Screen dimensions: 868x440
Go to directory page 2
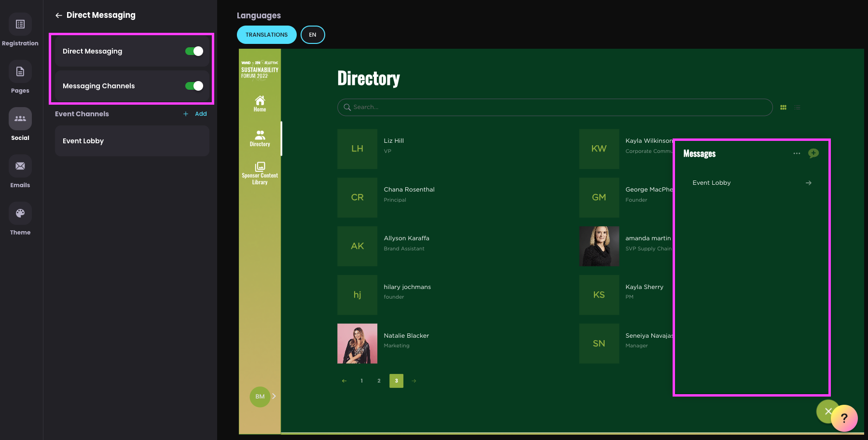coord(379,381)
